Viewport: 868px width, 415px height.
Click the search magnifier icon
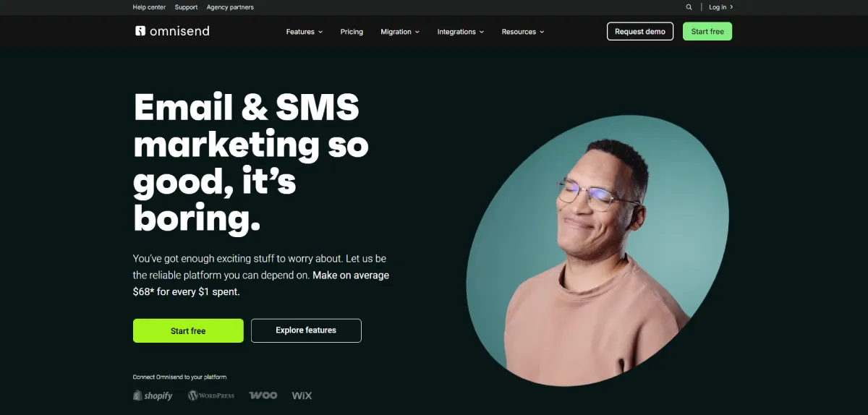tap(689, 7)
